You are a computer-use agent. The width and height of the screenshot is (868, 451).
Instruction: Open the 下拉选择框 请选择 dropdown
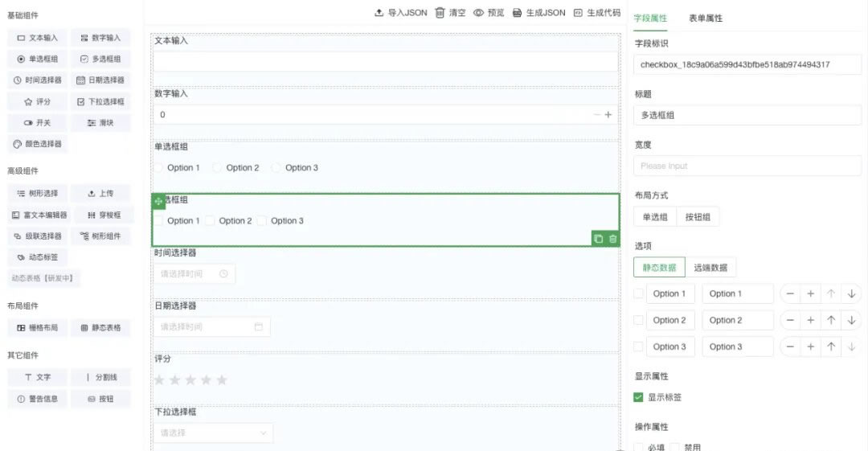tap(213, 433)
